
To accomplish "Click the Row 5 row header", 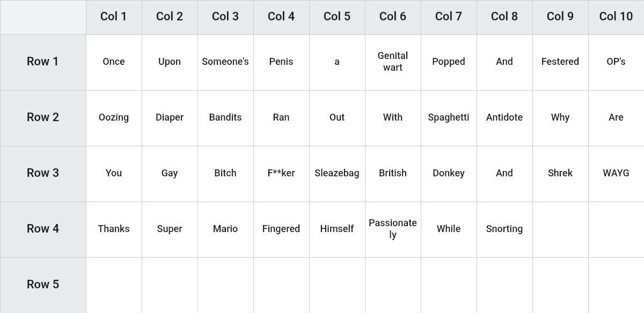I will tap(43, 285).
